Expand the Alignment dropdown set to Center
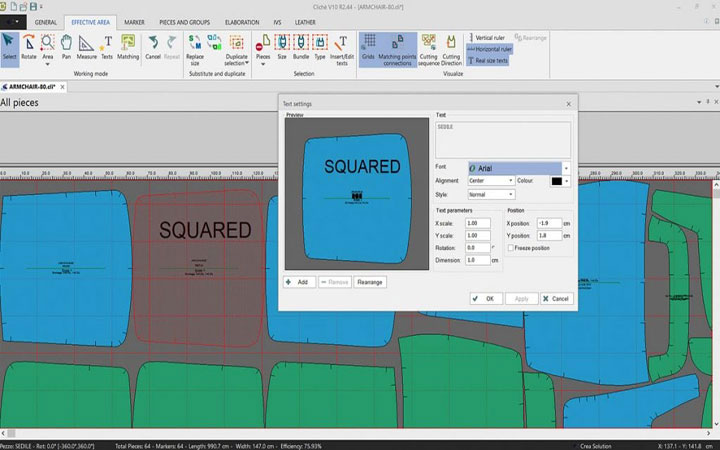This screenshot has width=720, height=450. coord(490,181)
